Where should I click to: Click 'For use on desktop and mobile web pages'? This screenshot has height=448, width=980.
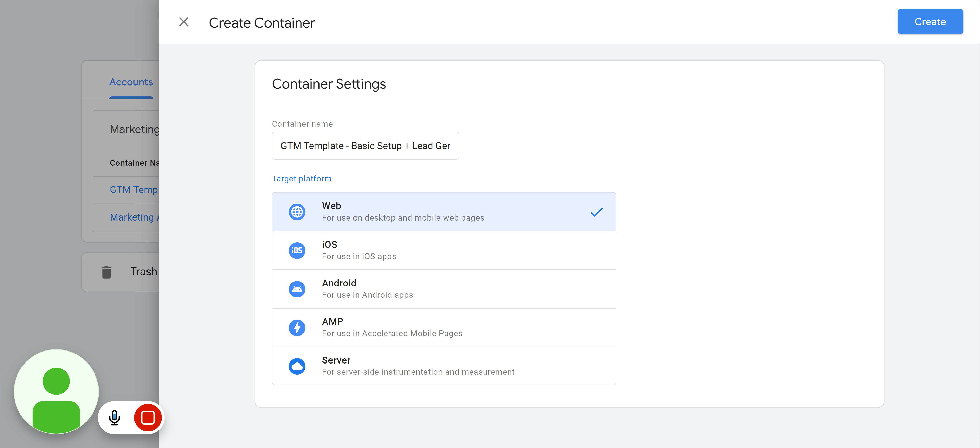click(403, 218)
